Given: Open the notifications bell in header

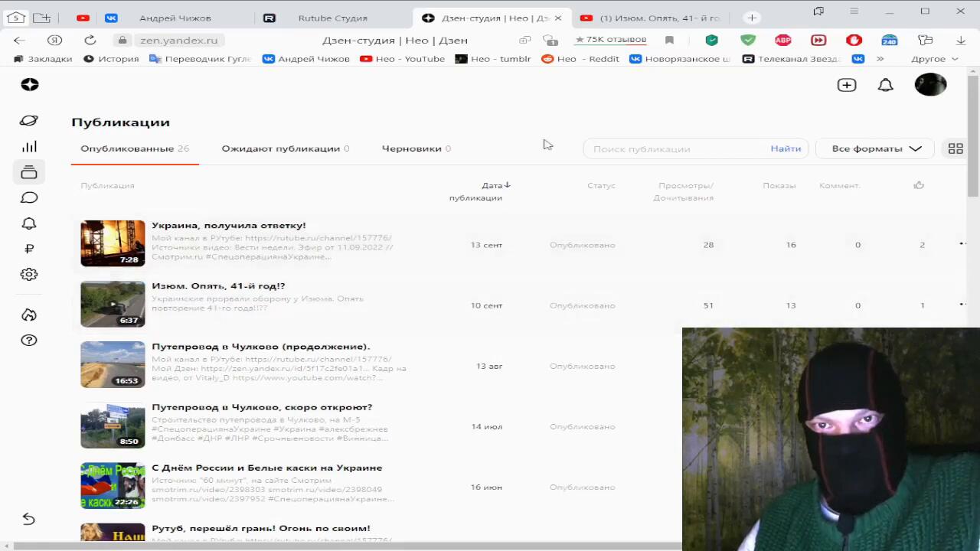Looking at the screenshot, I should point(885,85).
